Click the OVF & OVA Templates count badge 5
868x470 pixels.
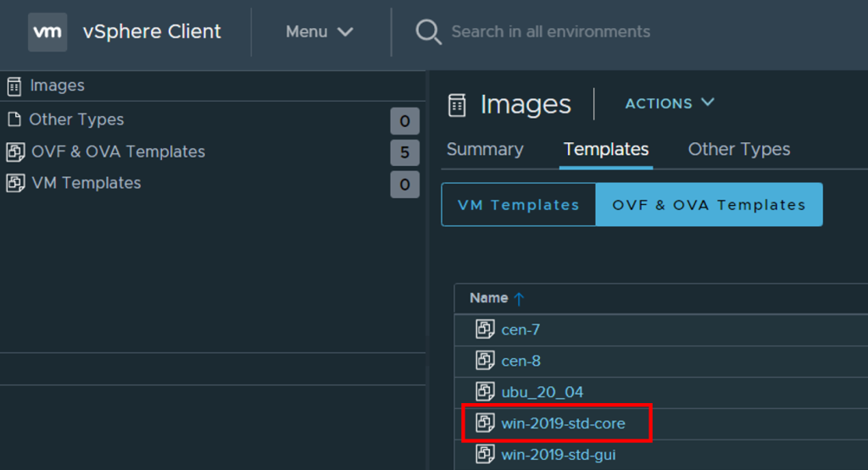click(404, 152)
